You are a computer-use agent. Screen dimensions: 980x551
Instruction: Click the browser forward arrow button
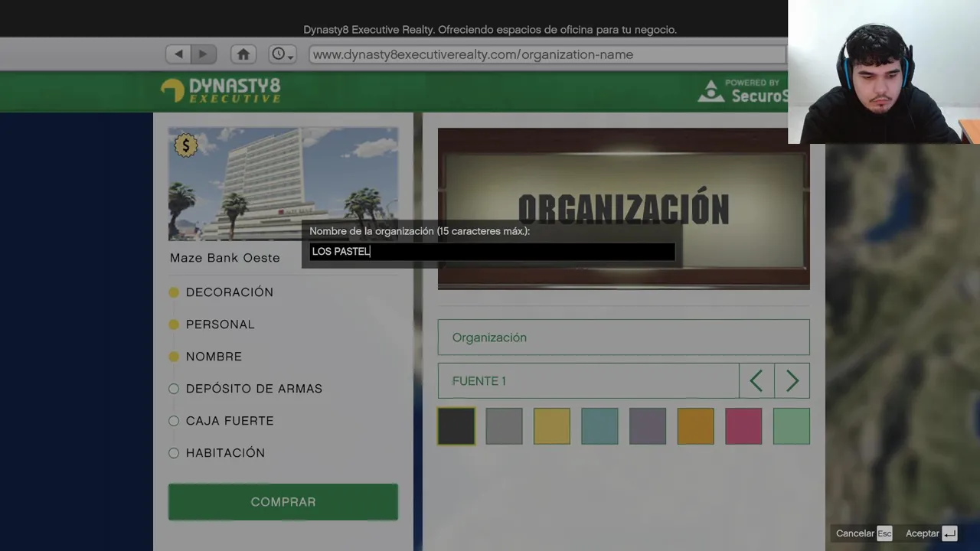point(203,54)
